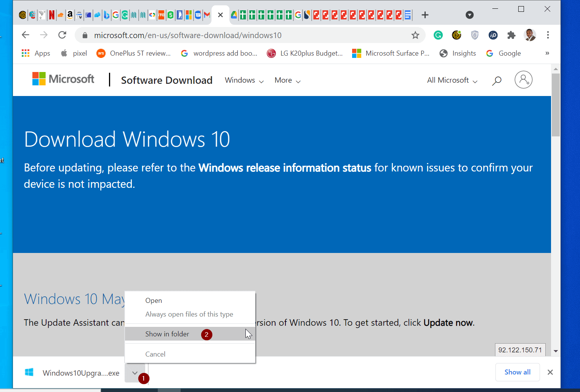Open the Apps bookmark shortcut
The height and width of the screenshot is (392, 580).
36,53
